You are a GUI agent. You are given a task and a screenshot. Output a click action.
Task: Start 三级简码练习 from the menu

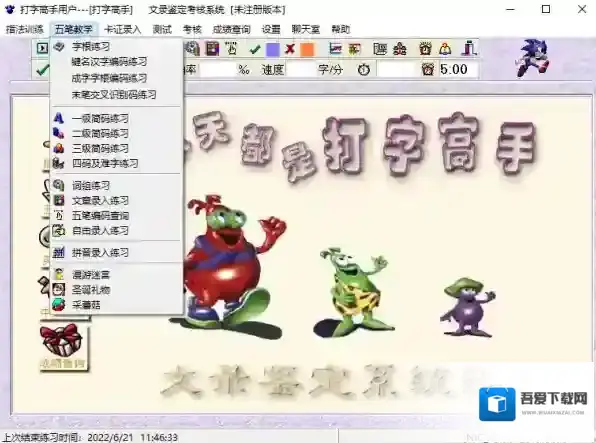pyautogui.click(x=116, y=148)
